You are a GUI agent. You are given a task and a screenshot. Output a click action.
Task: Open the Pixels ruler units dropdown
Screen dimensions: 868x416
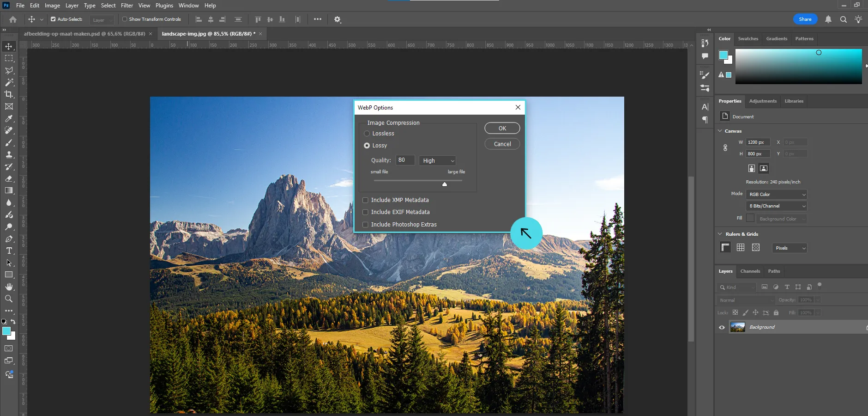[x=790, y=248]
